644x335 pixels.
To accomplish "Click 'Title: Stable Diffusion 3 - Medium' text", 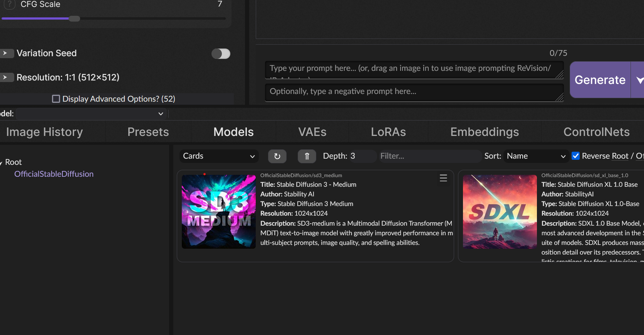I will [x=308, y=184].
